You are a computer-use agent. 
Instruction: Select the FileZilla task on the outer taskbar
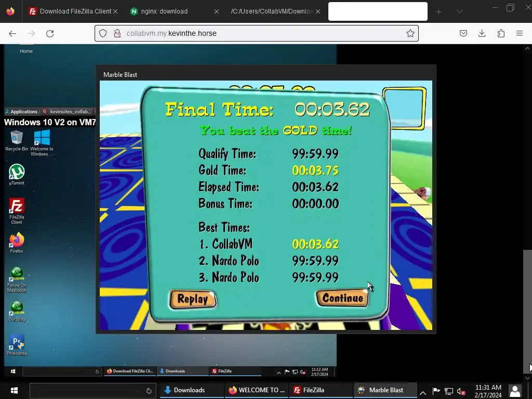[321, 390]
